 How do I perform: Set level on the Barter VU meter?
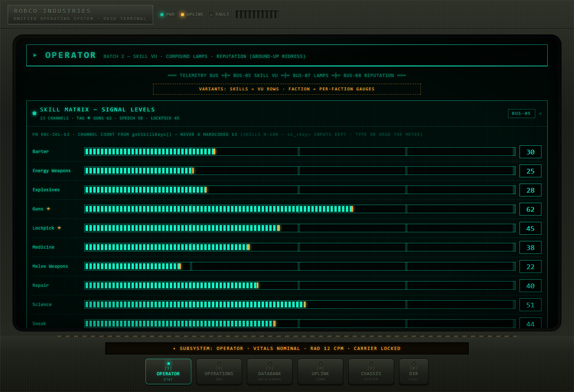300,152
